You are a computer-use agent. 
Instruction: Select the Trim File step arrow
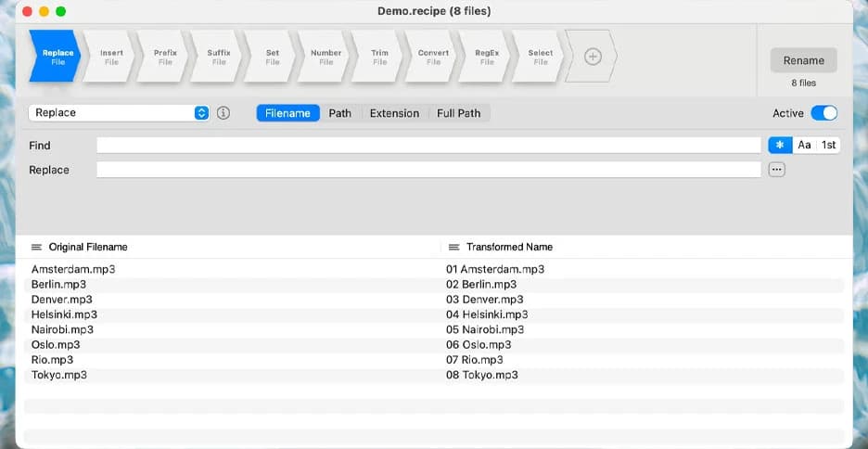(x=379, y=57)
